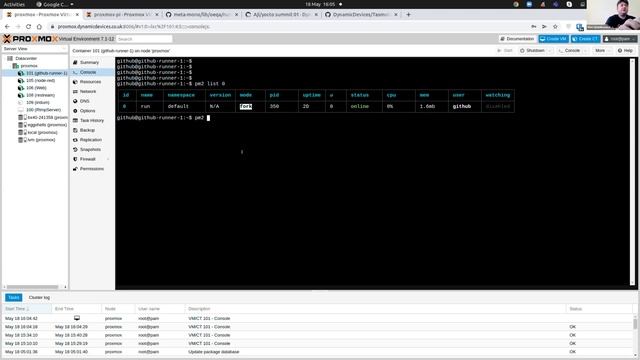Viewport: 640px width, 360px height.
Task: Click the Help button
Action: (x=625, y=51)
